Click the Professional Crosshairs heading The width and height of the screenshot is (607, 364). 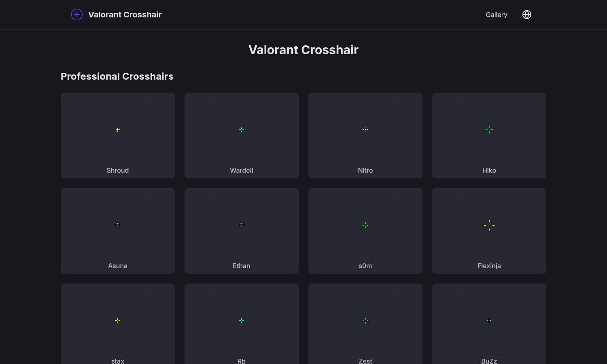[x=117, y=76]
